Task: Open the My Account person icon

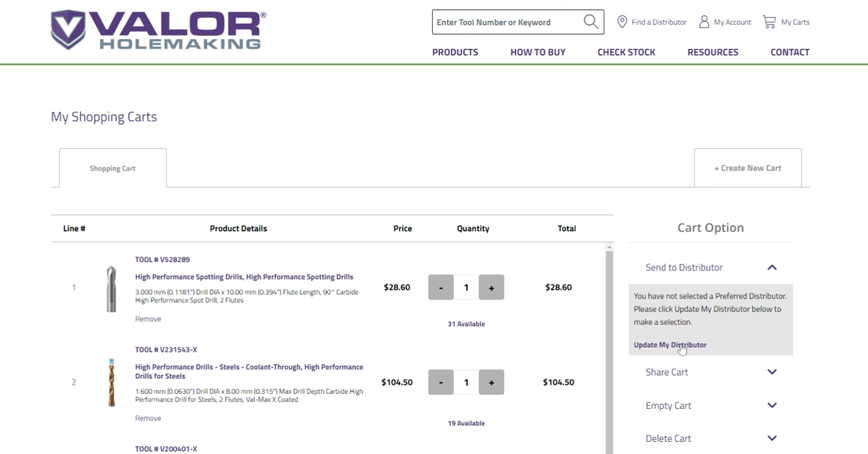Action: coord(704,22)
